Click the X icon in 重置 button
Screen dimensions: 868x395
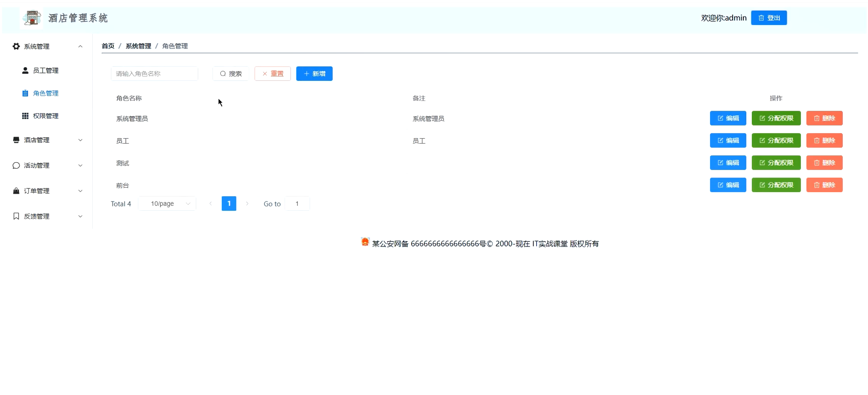[x=265, y=74]
